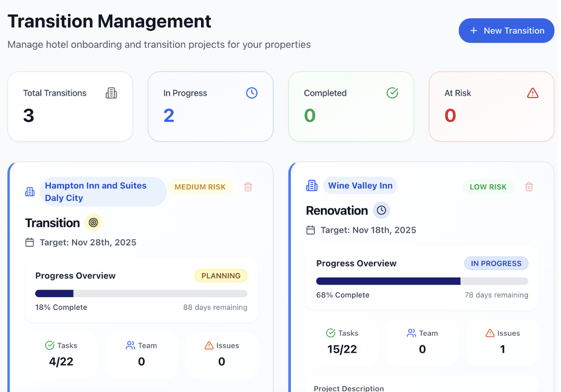Click the target icon next to Transition heading
Image resolution: width=561 pixels, height=392 pixels.
(x=93, y=222)
